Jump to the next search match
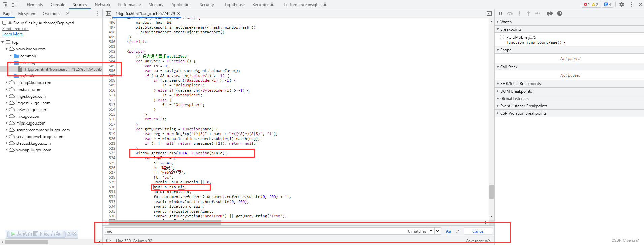Screen dimensions: 644x245 (437, 231)
